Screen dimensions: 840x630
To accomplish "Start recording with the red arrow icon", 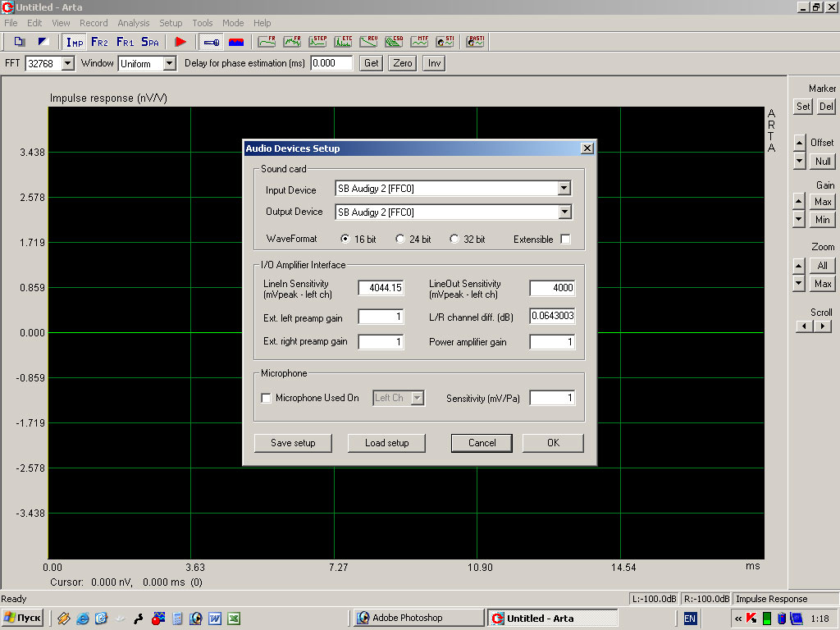I will [180, 41].
